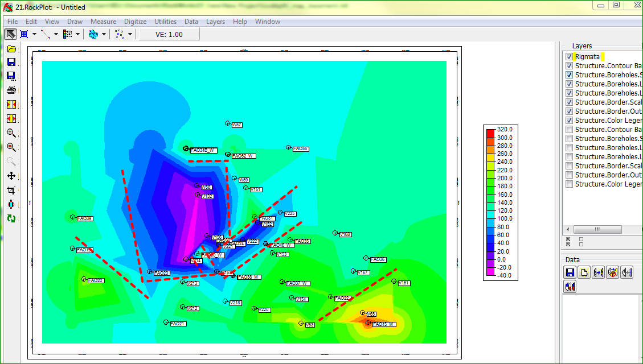Click the blue snowflake symbol tool
This screenshot has height=364, width=643.
(93, 34)
